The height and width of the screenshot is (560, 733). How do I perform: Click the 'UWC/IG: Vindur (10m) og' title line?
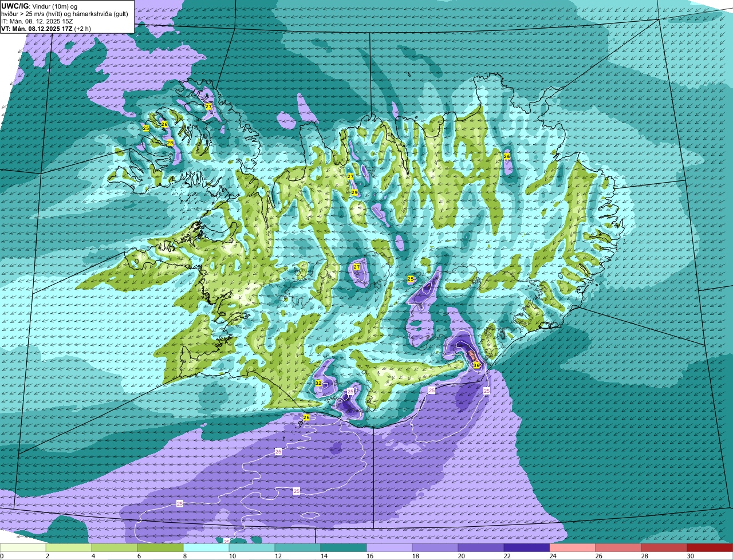(40, 6)
